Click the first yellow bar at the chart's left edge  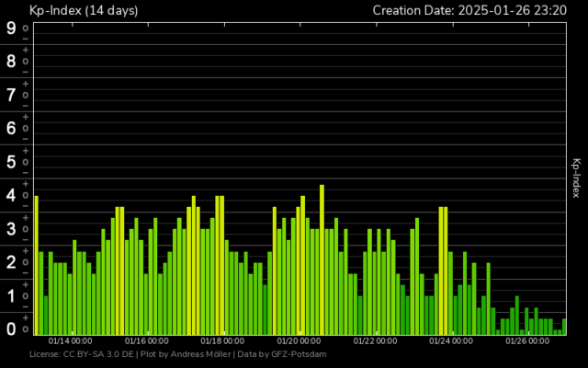point(37,263)
